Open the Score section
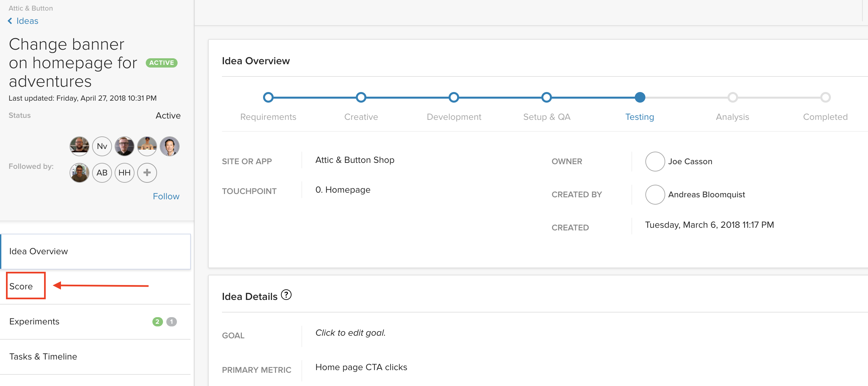Viewport: 868px width, 386px height. coord(21,286)
